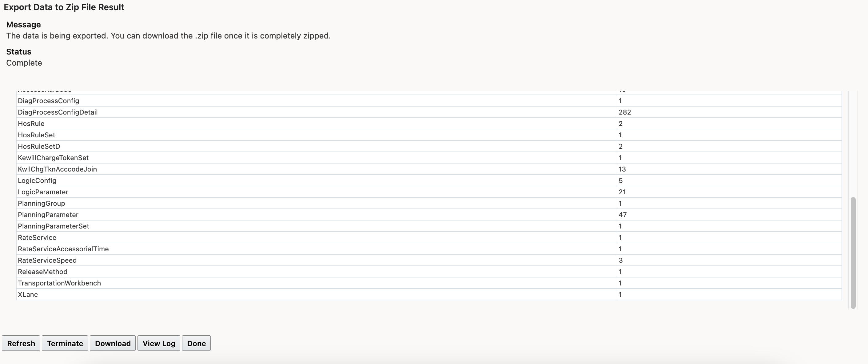Image resolution: width=868 pixels, height=364 pixels.
Task: Open the View Log button
Action: click(159, 343)
